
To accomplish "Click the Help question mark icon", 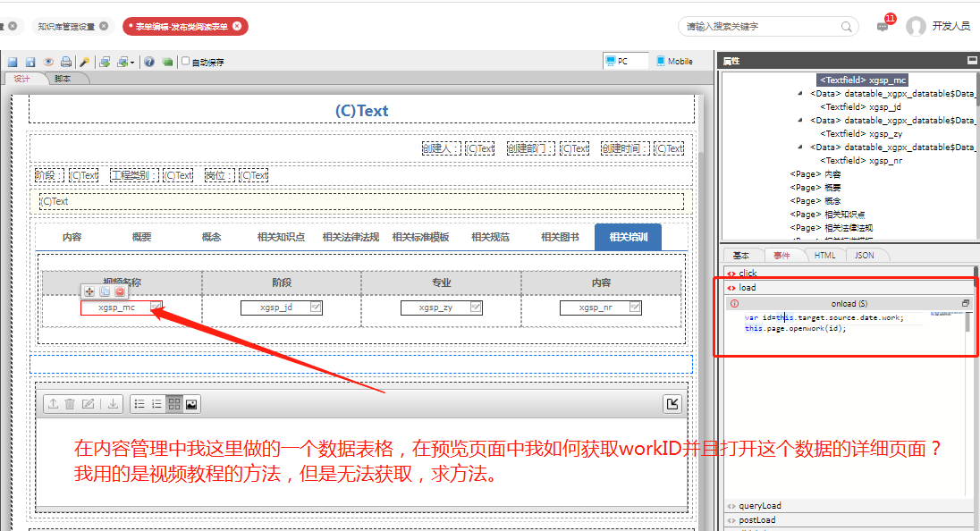I will (x=149, y=61).
